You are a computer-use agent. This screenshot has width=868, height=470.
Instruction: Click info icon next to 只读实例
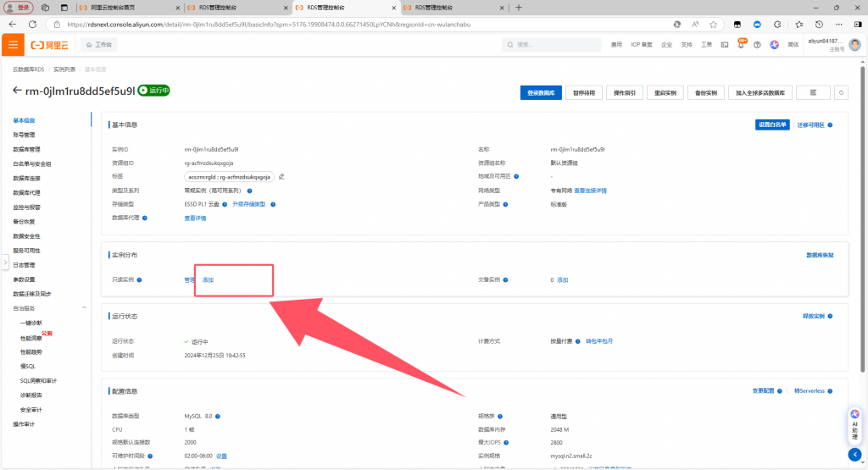click(x=139, y=279)
